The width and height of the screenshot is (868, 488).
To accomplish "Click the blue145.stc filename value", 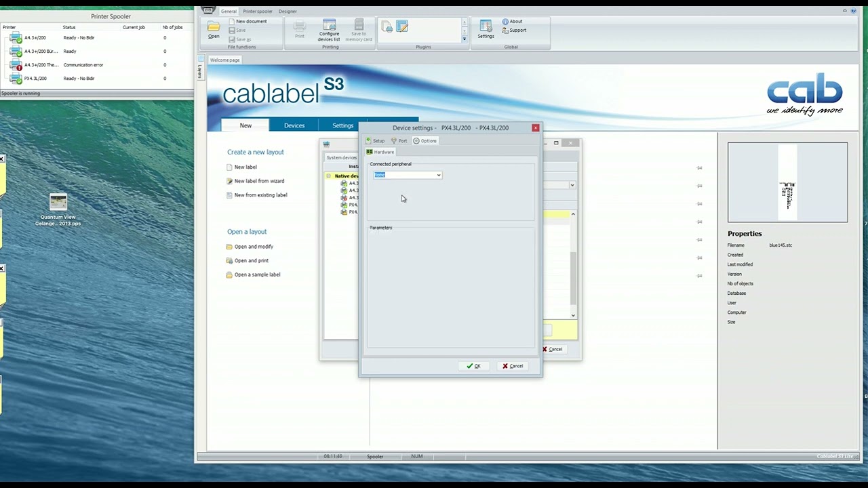I will coord(781,245).
